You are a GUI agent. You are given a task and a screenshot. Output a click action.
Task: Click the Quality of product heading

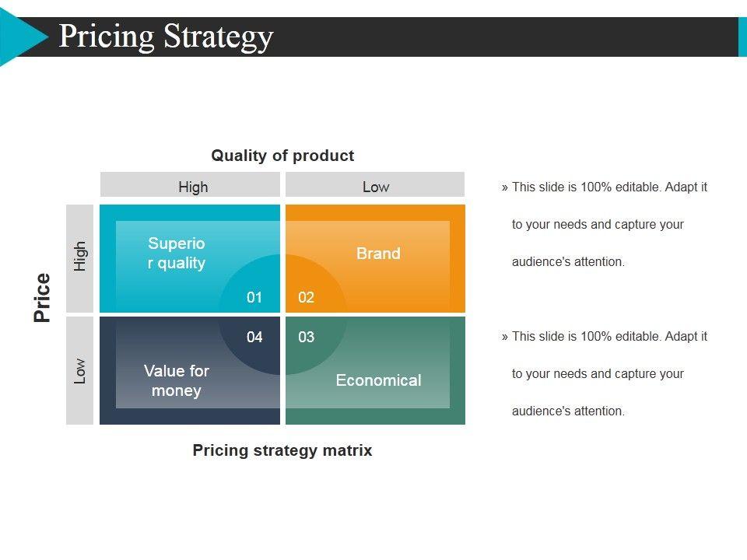(x=282, y=156)
